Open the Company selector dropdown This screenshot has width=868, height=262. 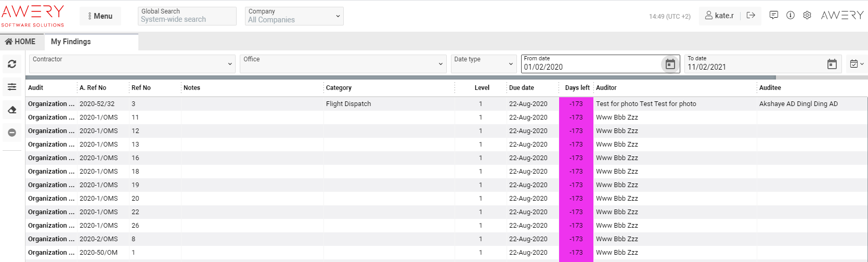(294, 16)
